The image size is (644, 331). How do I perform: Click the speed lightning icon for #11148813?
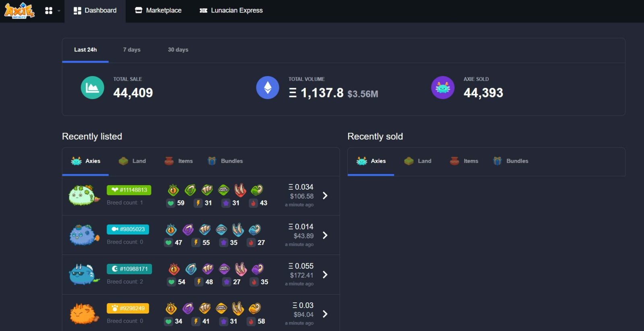pyautogui.click(x=198, y=203)
